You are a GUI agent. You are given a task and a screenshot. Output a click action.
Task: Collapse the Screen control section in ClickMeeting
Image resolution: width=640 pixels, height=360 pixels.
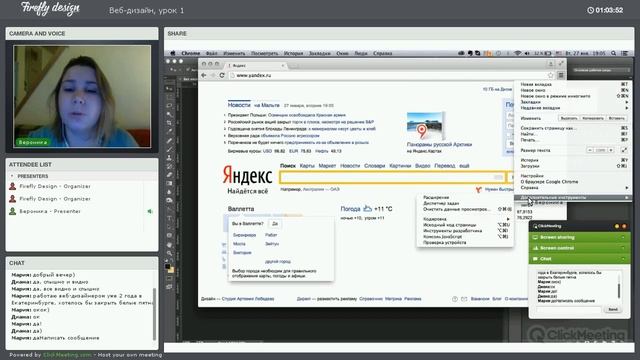tap(623, 248)
